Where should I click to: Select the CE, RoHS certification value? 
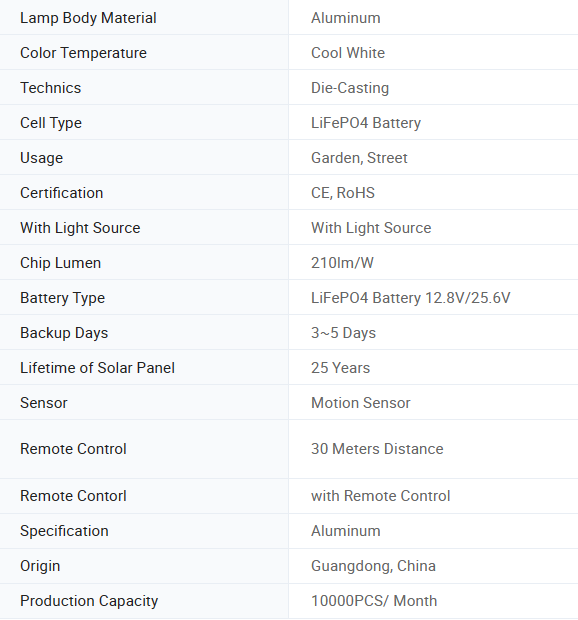pyautogui.click(x=343, y=193)
